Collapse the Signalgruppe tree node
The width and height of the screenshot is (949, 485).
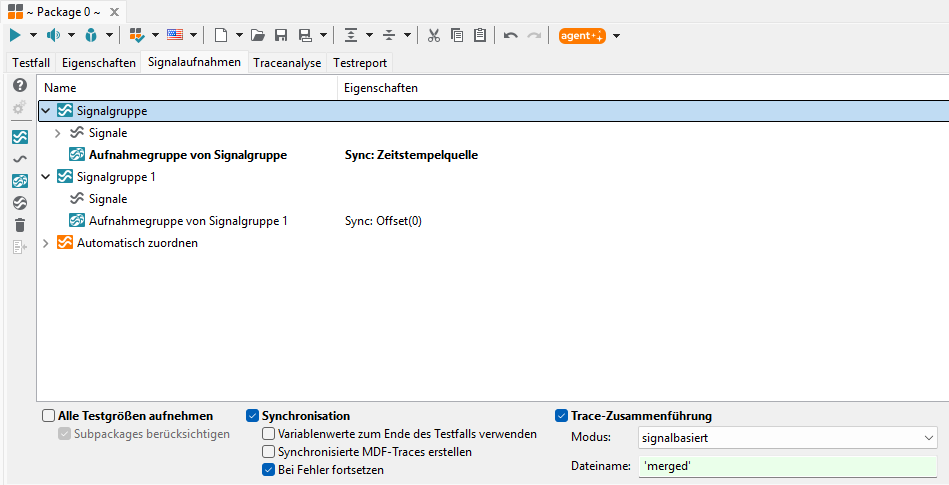[45, 111]
